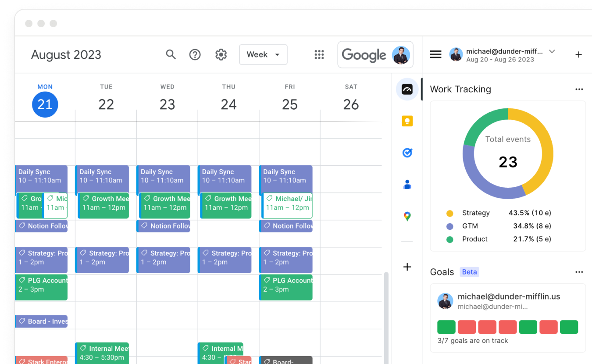The width and height of the screenshot is (592, 364).
Task: Click the Help question mark icon
Action: [195, 54]
